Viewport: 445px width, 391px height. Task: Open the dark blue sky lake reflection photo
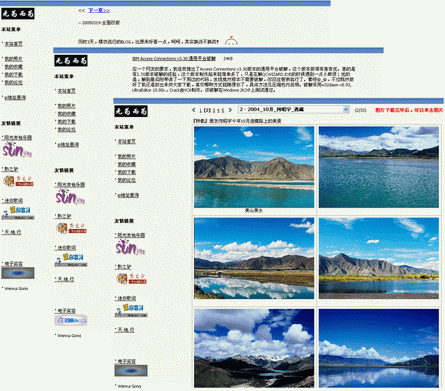click(379, 348)
